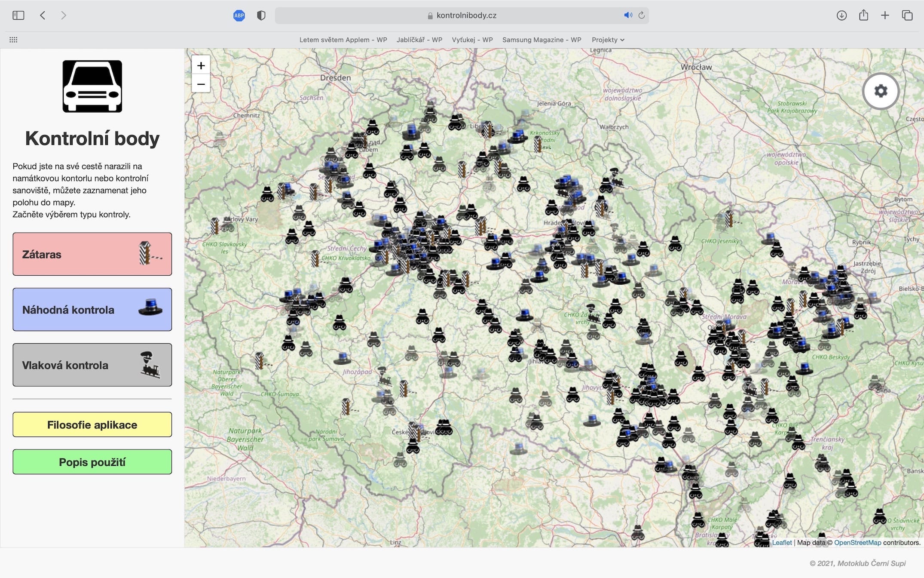Toggle the Safari sidebar
The width and height of the screenshot is (924, 578).
point(18,15)
